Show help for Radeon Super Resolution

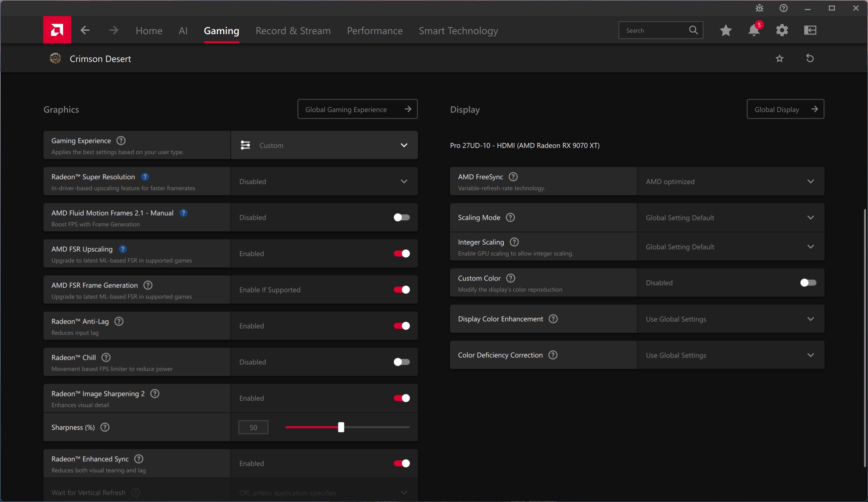pyautogui.click(x=145, y=177)
